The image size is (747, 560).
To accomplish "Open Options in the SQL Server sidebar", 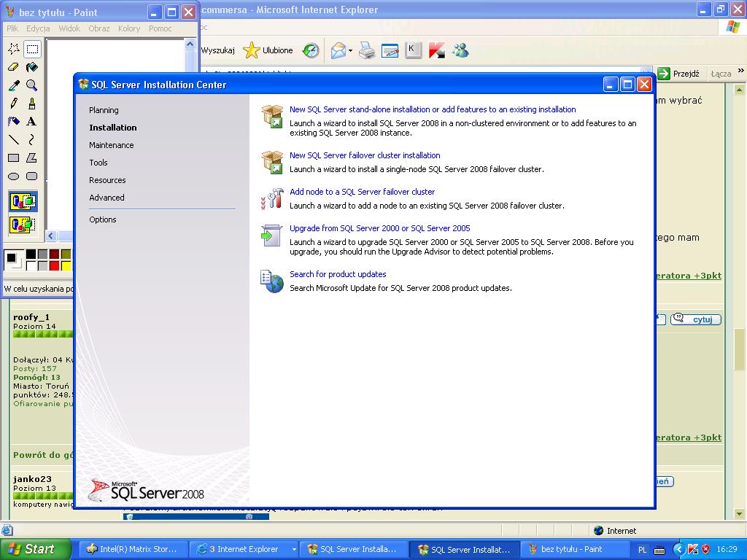I will (102, 219).
